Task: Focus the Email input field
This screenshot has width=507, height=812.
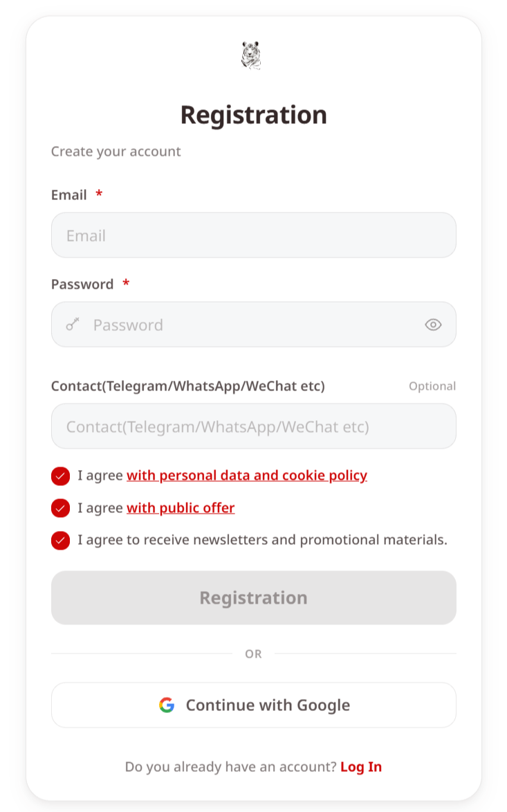Action: point(253,235)
